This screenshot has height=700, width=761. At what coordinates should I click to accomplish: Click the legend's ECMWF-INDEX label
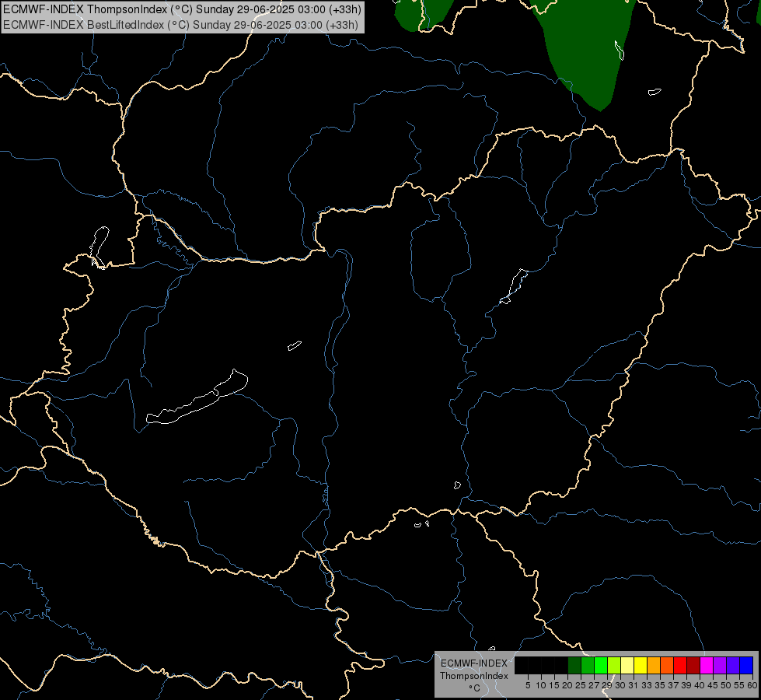(473, 663)
